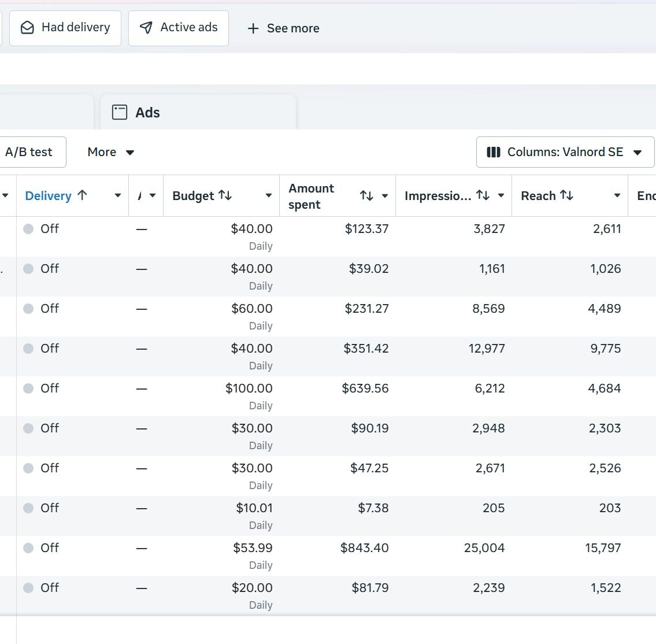Select the $20.00 daily budget cell
Image resolution: width=656 pixels, height=644 pixels.
221,595
